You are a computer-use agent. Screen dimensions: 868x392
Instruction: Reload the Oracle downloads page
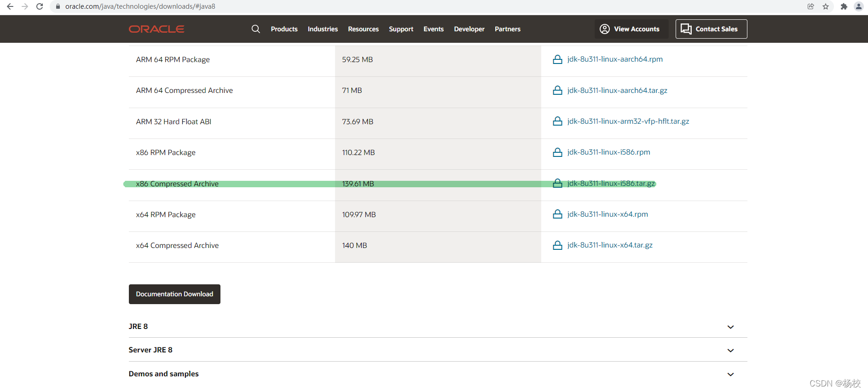point(40,6)
